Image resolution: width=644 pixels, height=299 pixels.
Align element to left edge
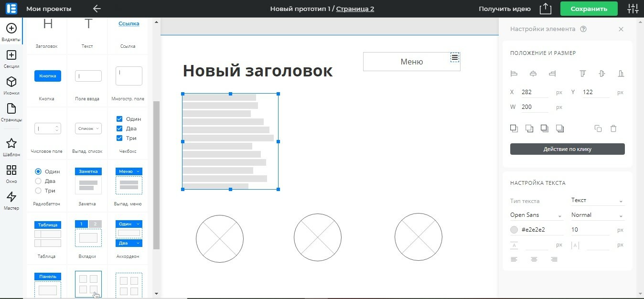click(x=514, y=74)
